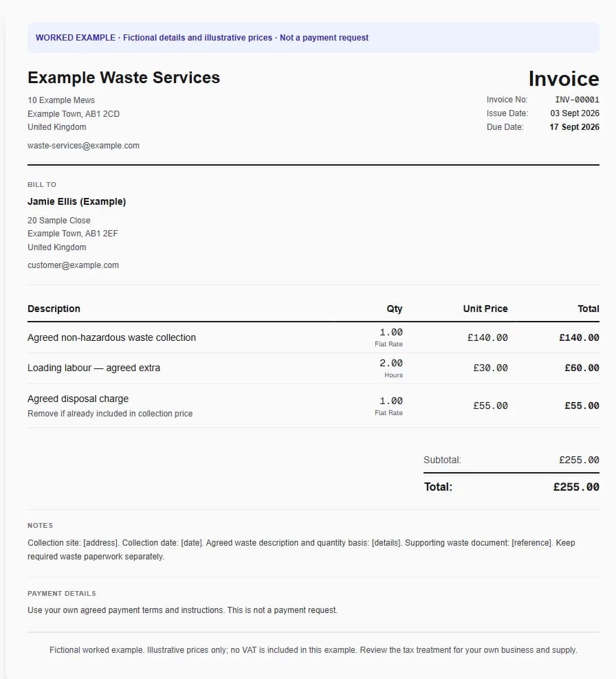Click the bold 'Total:' label
This screenshot has height=679, width=616.
tap(438, 487)
